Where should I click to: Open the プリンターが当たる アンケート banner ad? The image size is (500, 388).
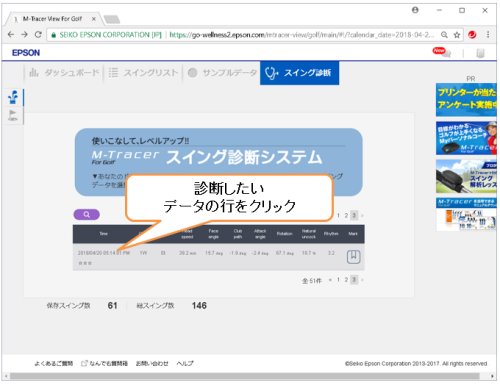point(466,100)
